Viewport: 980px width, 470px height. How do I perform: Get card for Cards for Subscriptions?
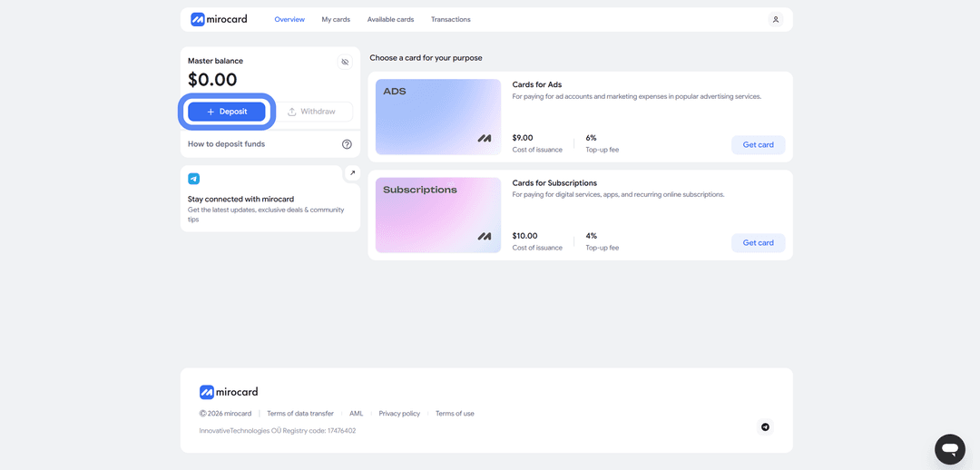click(x=758, y=243)
